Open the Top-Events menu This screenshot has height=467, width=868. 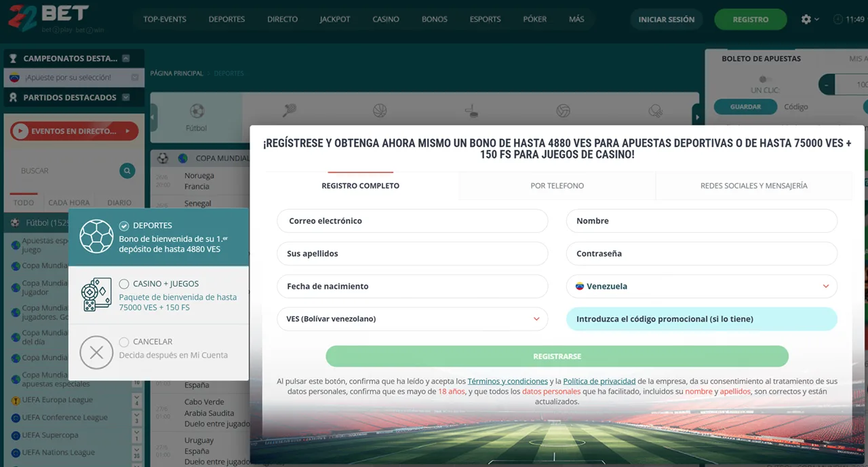(165, 20)
